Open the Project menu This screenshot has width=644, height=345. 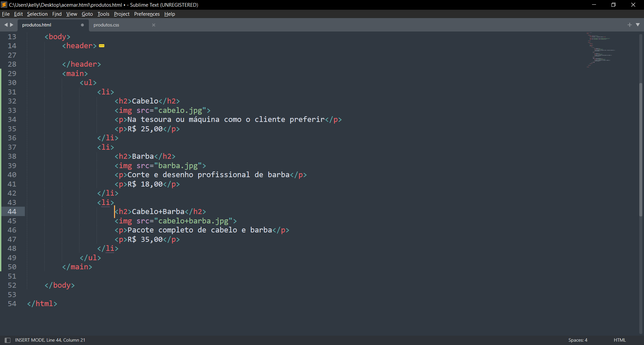tap(121, 14)
